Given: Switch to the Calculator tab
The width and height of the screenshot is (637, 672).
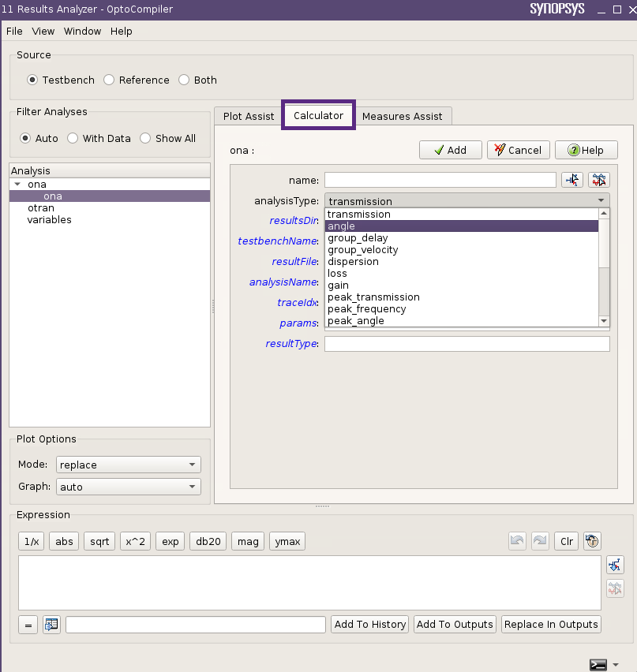Looking at the screenshot, I should pos(318,115).
